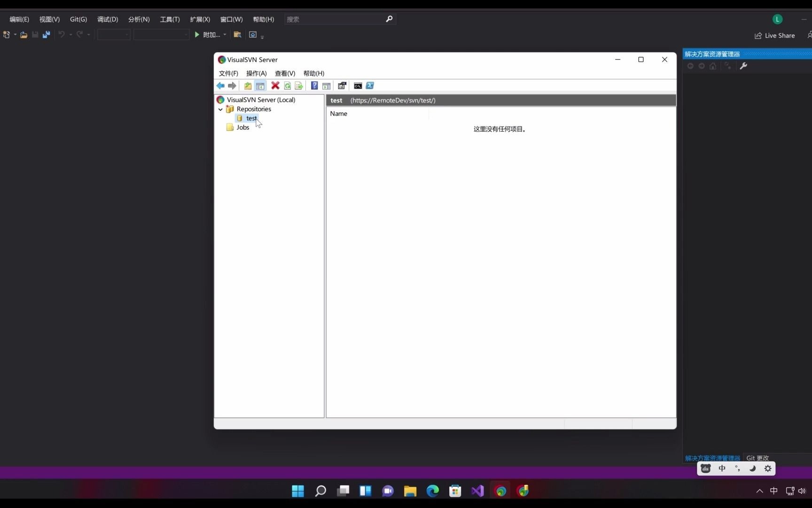
Task: Click the Save All icon in Visual Studio
Action: (x=46, y=35)
